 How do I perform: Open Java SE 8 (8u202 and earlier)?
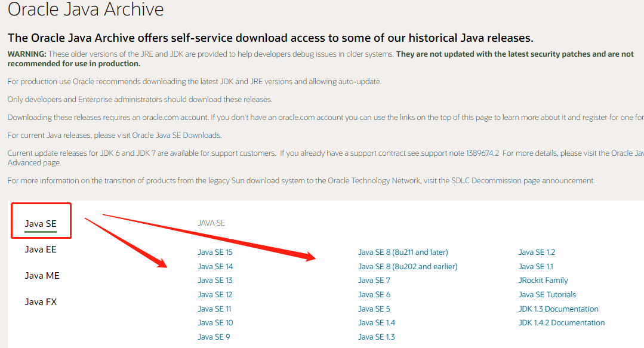(408, 266)
